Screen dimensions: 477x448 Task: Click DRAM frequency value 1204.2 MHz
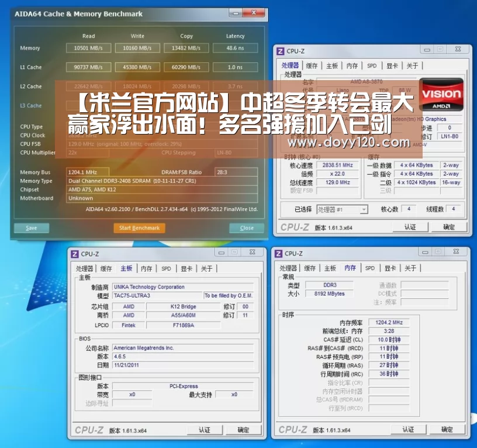tap(389, 323)
